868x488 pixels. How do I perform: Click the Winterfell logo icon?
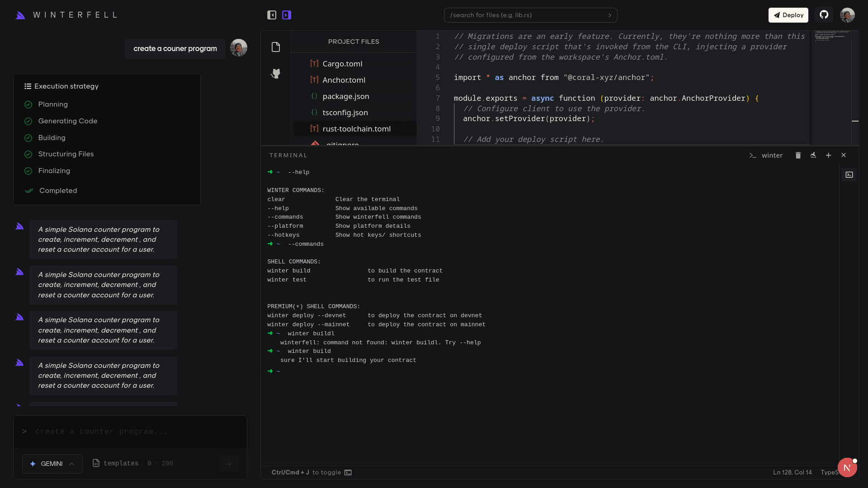tap(20, 15)
